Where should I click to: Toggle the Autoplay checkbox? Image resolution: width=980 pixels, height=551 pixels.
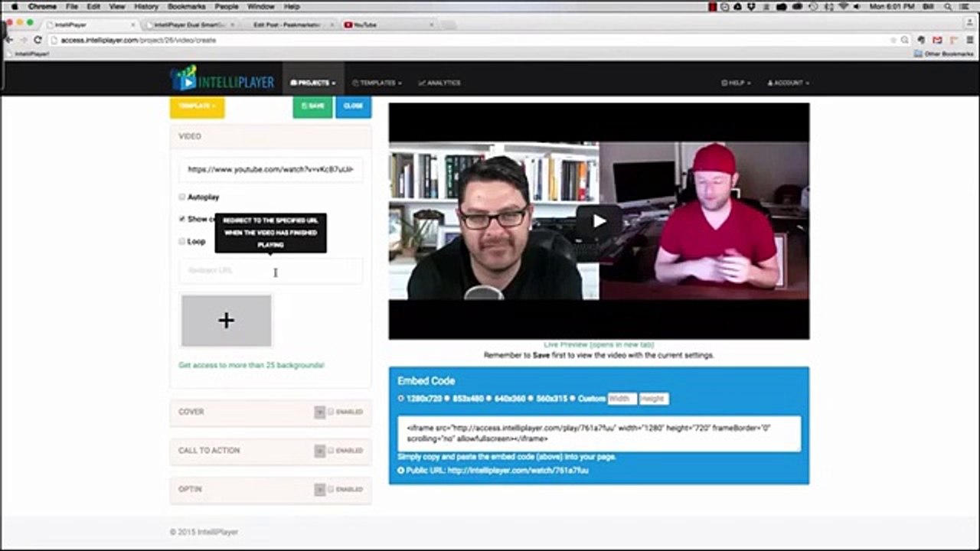[x=182, y=197]
